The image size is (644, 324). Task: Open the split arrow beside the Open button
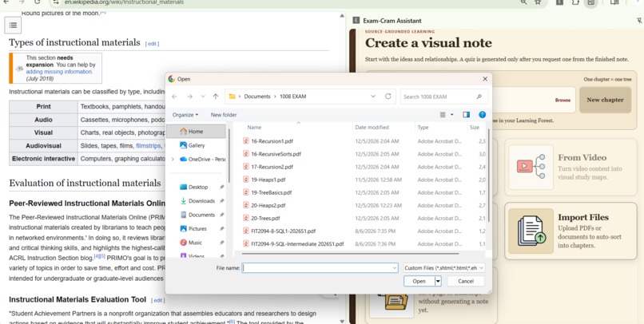click(438, 282)
